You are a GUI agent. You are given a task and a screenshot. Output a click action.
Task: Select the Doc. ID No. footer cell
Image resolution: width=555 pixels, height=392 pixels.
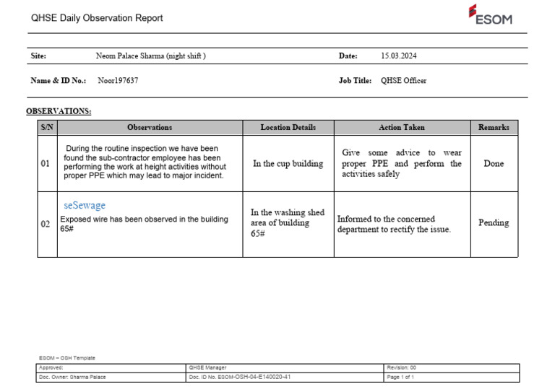pos(240,378)
